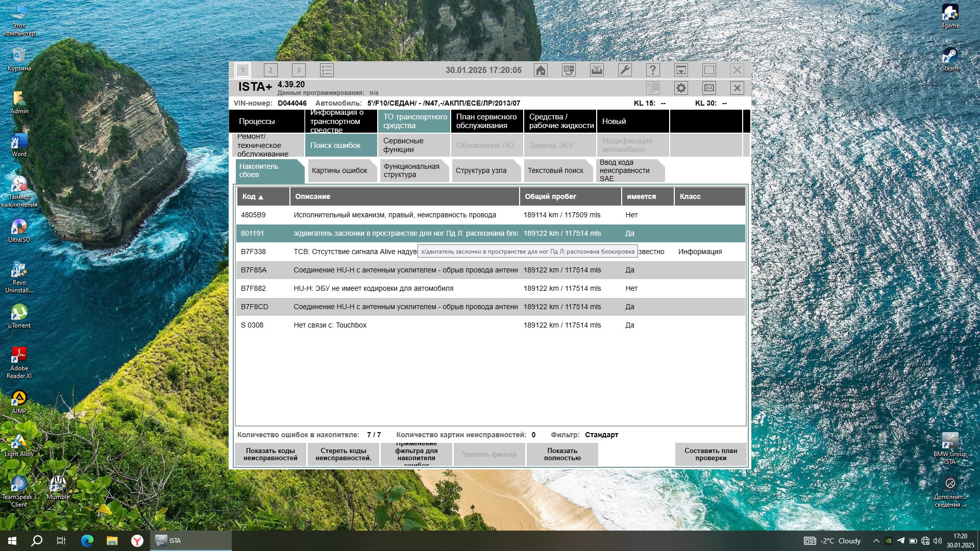The width and height of the screenshot is (980, 551).
Task: Open volume control in system tray
Action: (x=938, y=541)
